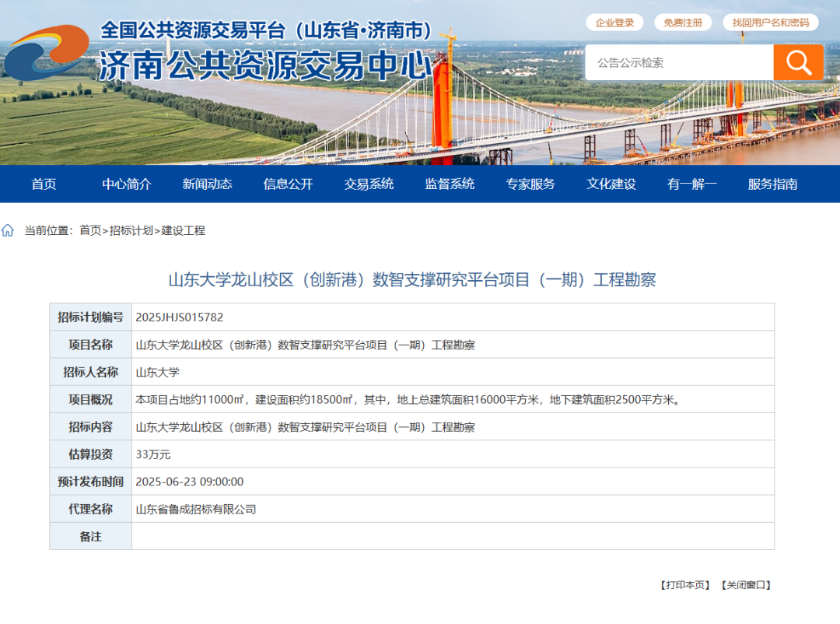
Task: Click the 预计发布时间 label cell
Action: (x=90, y=482)
